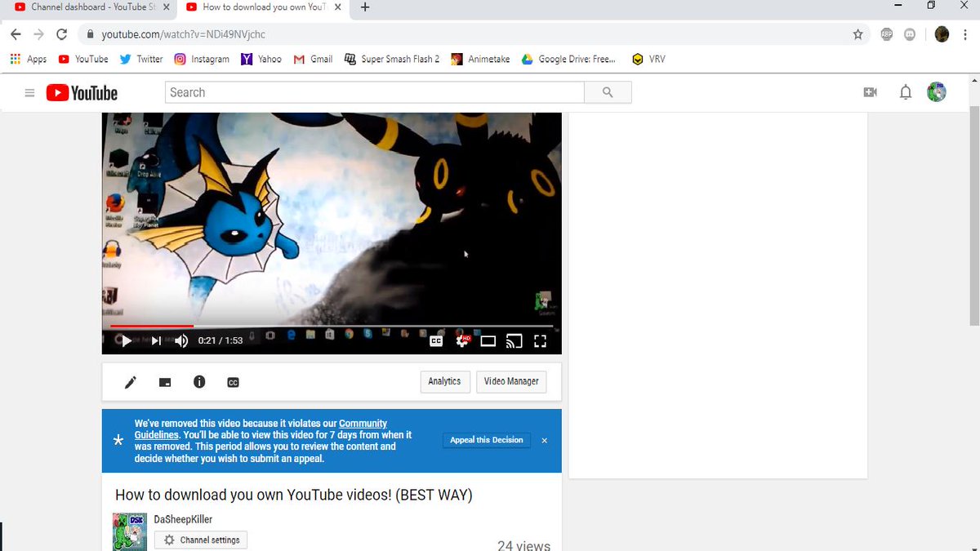980x551 pixels.
Task: Open Gmail bookmark
Action: coord(313,59)
